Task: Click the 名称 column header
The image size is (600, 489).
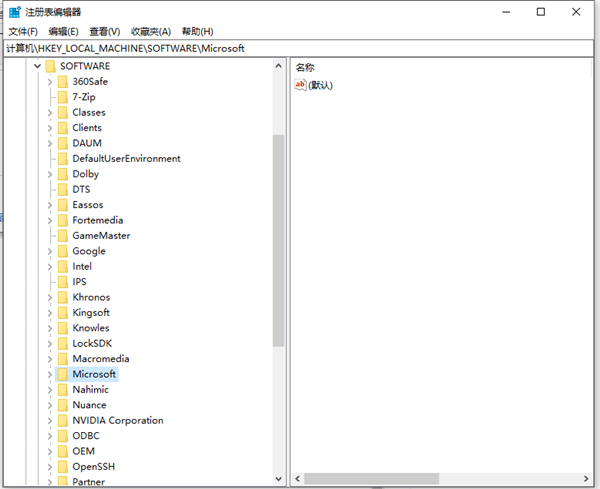Action: click(305, 67)
